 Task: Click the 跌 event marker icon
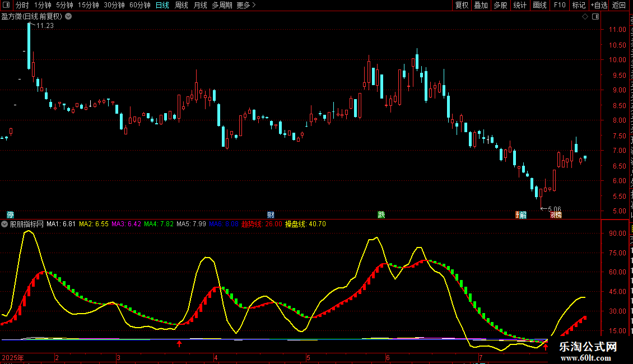click(381, 214)
